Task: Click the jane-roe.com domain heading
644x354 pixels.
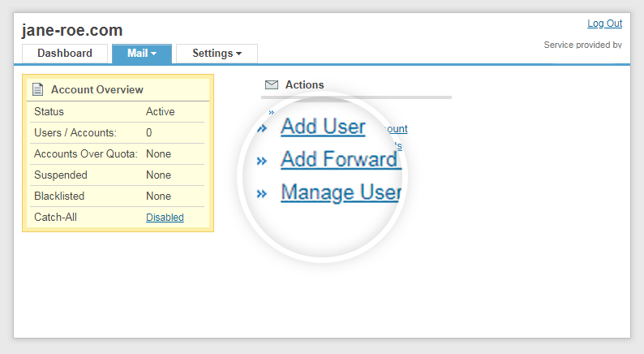Action: pos(72,31)
